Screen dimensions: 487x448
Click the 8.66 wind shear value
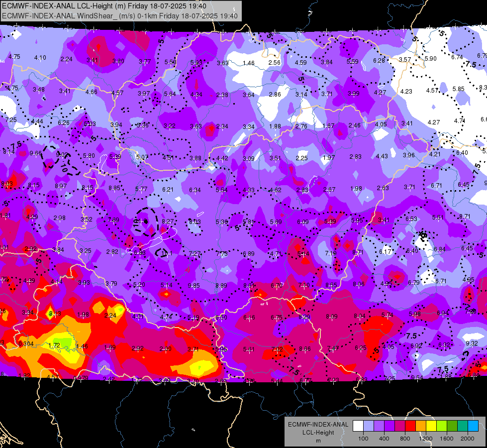click(304, 349)
